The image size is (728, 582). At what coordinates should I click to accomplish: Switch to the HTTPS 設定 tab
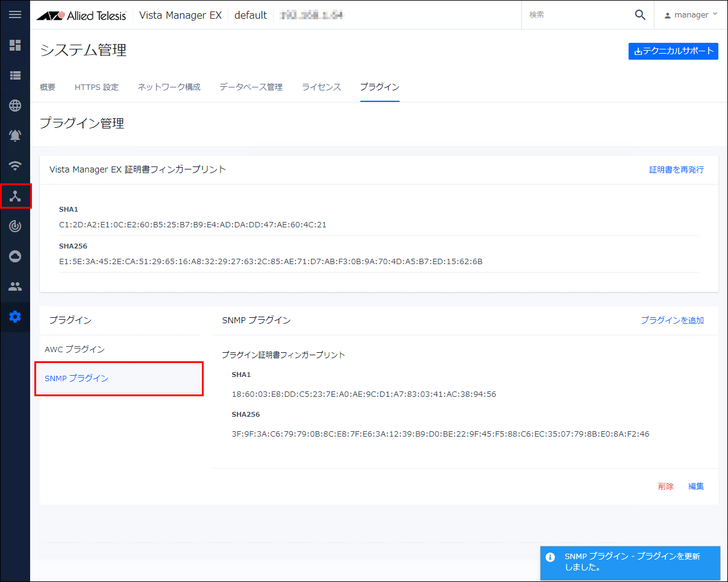point(96,87)
